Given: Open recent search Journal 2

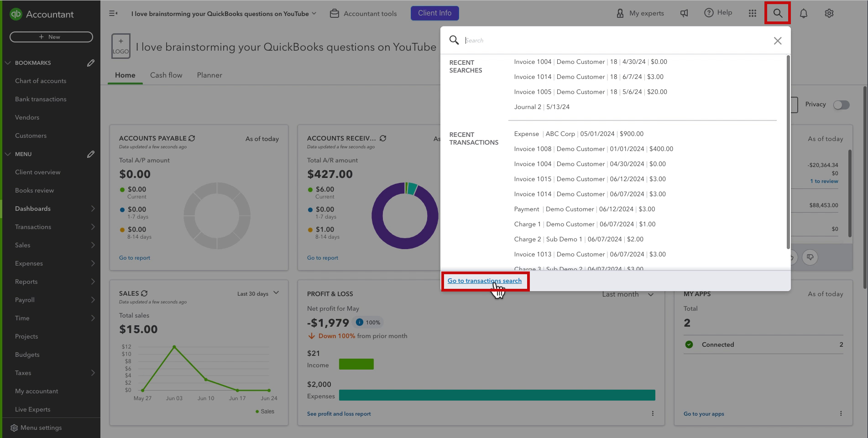Looking at the screenshot, I should [x=542, y=107].
